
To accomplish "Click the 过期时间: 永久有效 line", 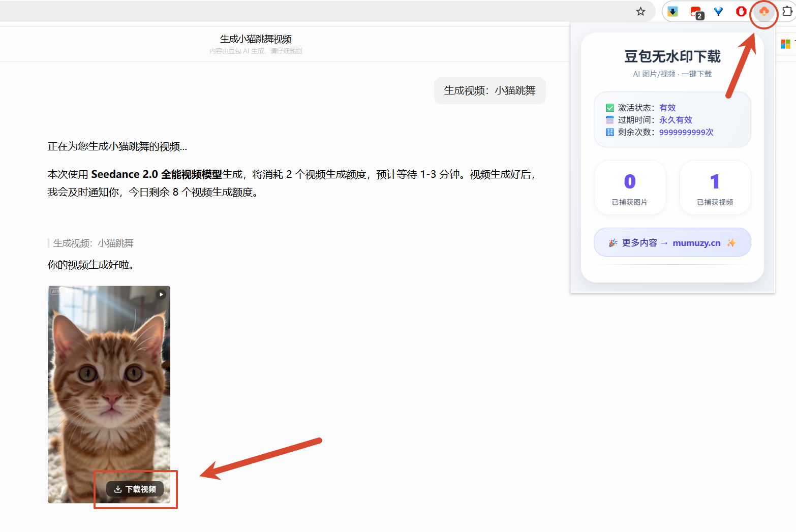I will 649,120.
